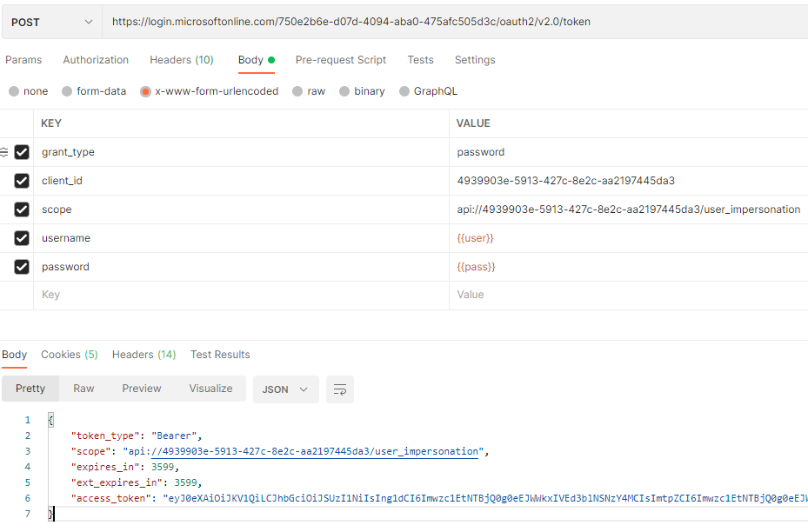This screenshot has width=808, height=532.
Task: Grab the grant_type row reorder handle
Action: (x=4, y=152)
